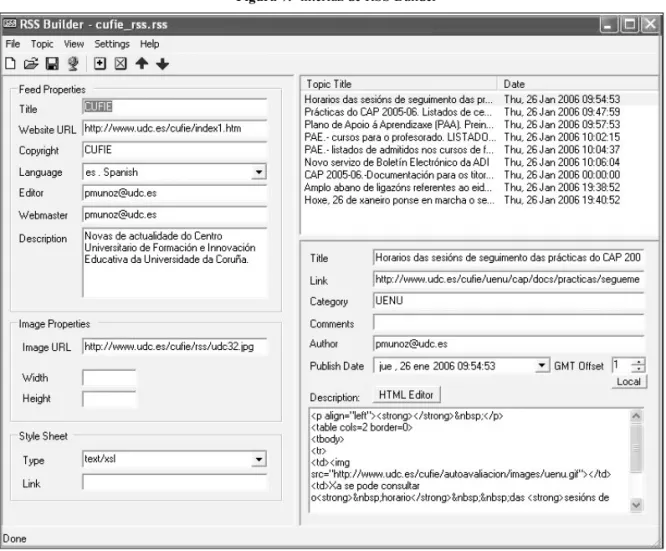This screenshot has height=551, width=666.
Task: Select topic 'CAP 2005-06.-Documentación'
Action: (x=399, y=175)
